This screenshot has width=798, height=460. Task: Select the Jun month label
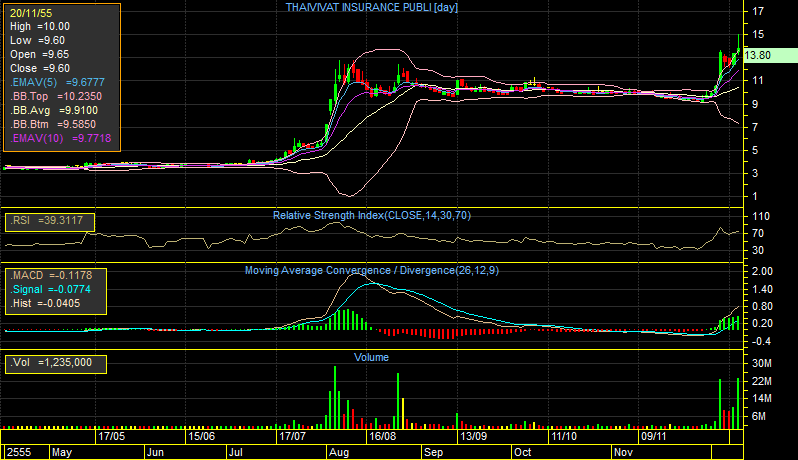pos(155,452)
